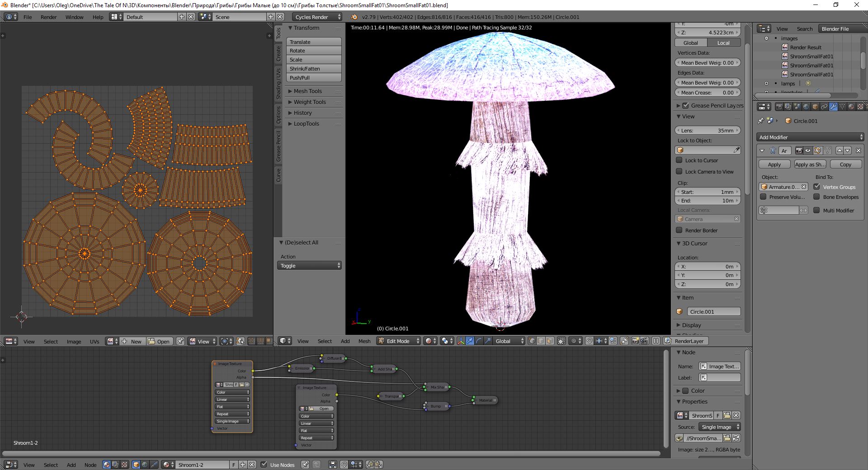This screenshot has width=868, height=470.
Task: Open the Render properties camera tab
Action: [779, 107]
